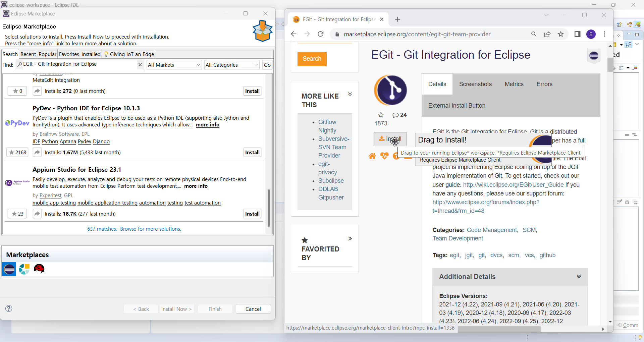This screenshot has height=342, width=644.
Task: Select the Obeo marketplace pie-chart icon
Action: point(24,269)
